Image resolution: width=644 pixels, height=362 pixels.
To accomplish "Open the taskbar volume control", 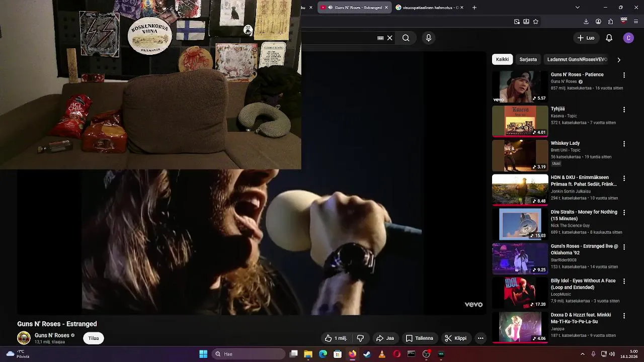I will tap(612, 354).
